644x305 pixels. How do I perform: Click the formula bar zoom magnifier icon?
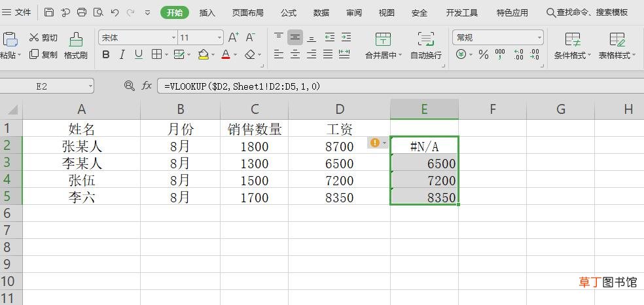tap(130, 86)
